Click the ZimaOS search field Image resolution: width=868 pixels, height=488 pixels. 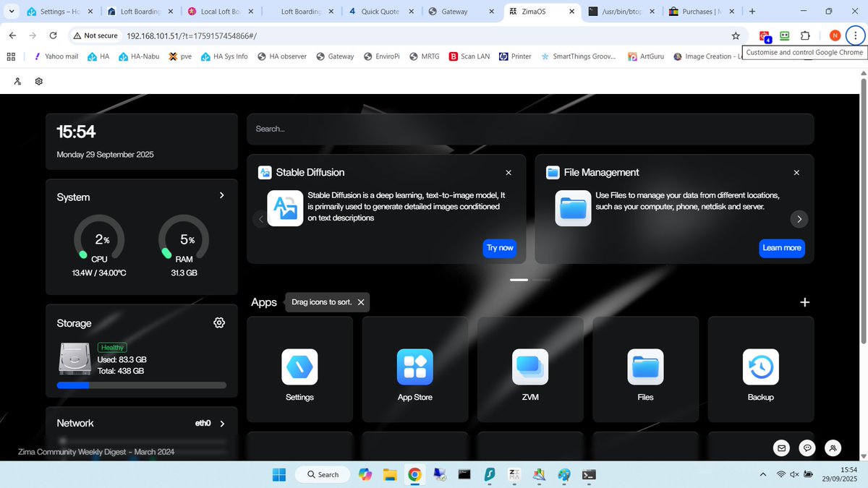pos(530,129)
